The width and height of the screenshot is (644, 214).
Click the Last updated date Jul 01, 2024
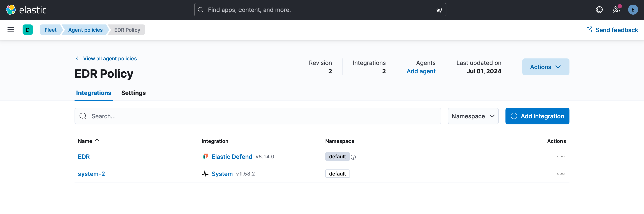[484, 71]
